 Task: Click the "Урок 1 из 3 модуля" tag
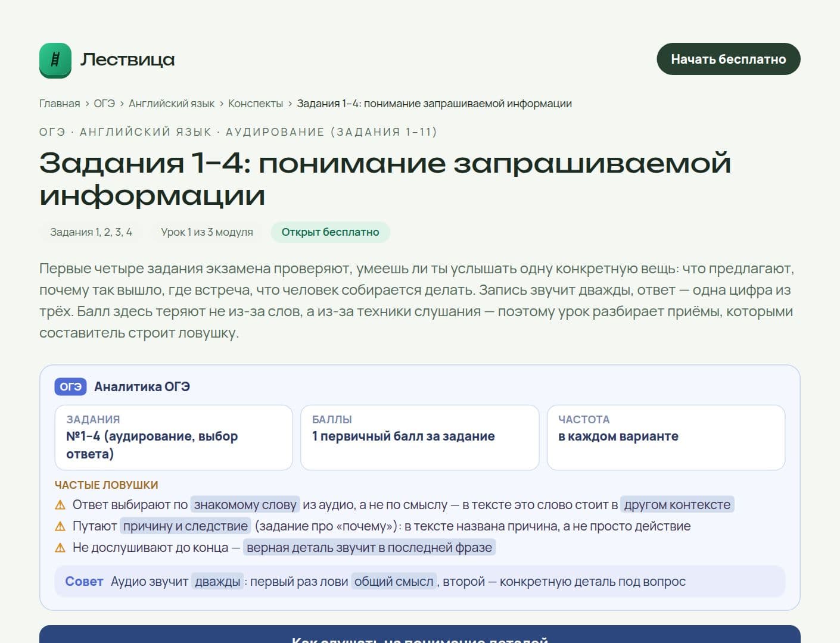pos(207,232)
